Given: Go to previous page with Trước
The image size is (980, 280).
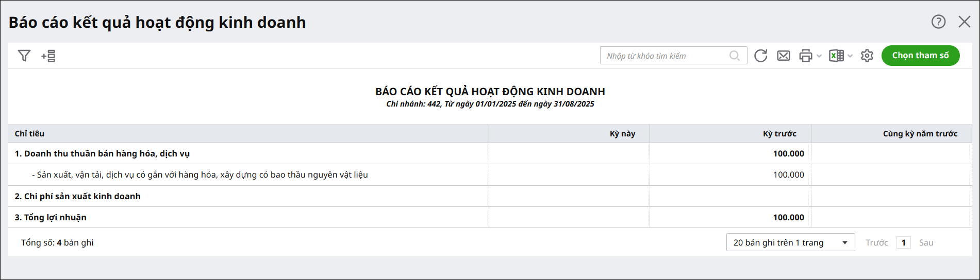Looking at the screenshot, I should pyautogui.click(x=876, y=242).
